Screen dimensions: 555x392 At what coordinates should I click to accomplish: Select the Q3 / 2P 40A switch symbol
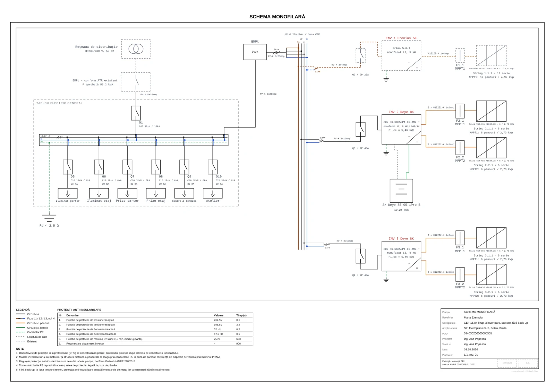(360, 129)
